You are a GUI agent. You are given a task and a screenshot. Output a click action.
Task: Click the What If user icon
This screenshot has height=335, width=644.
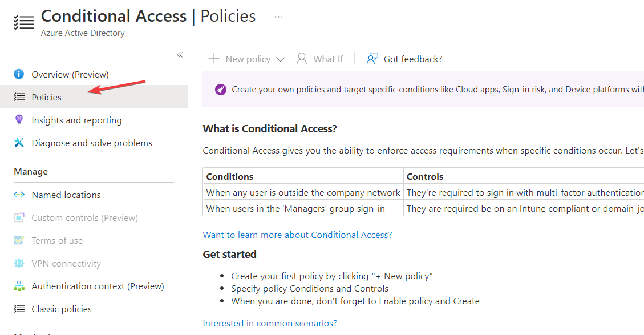(302, 59)
